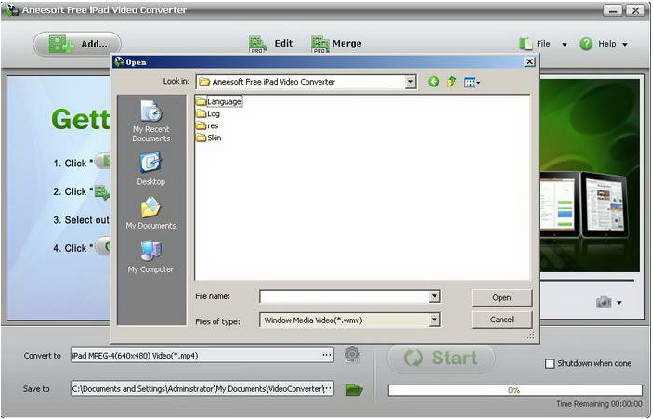Viewport: 653px width, 419px height.
Task: Open the Edit Pro tool
Action: tap(271, 44)
